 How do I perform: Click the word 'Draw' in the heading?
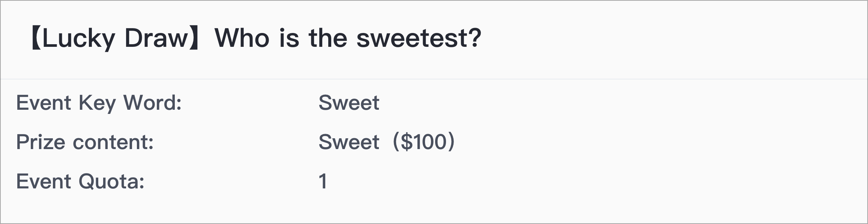click(156, 38)
